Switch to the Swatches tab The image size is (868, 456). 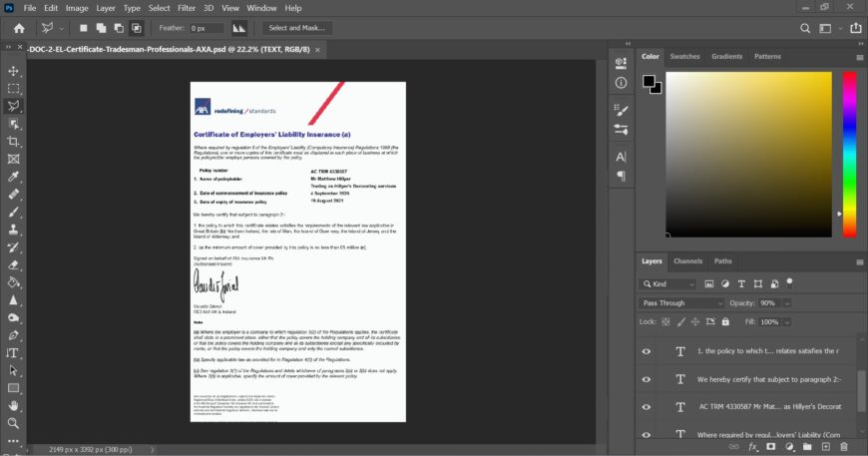(684, 57)
